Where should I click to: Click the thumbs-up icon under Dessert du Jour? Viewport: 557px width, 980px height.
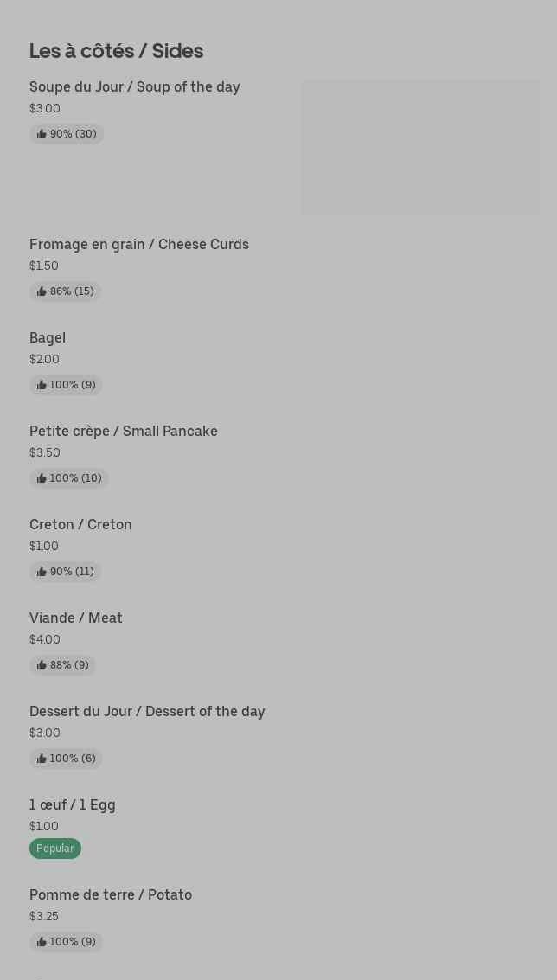coord(42,759)
